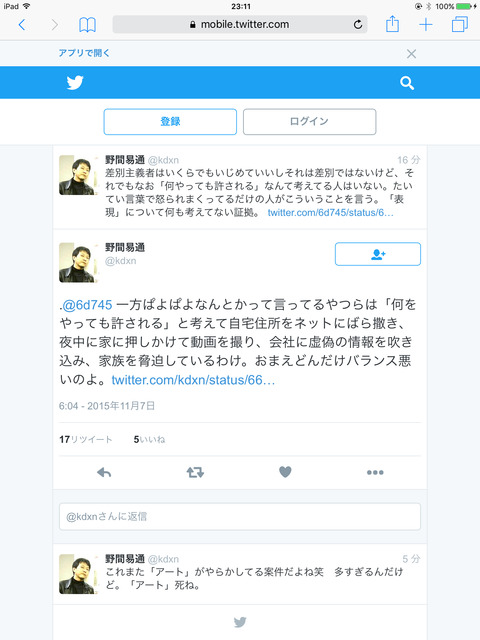
Task: Click the ログイン login button
Action: point(309,122)
